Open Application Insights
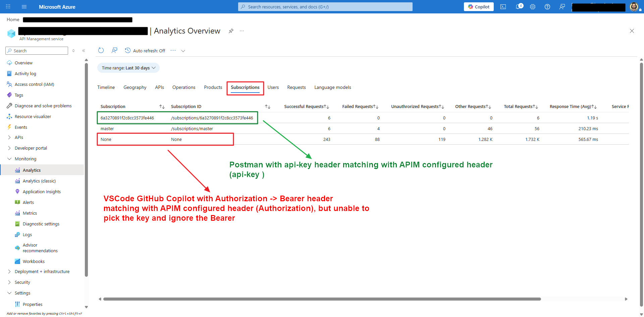Viewport: 644px width, 317px height. pyautogui.click(x=42, y=192)
